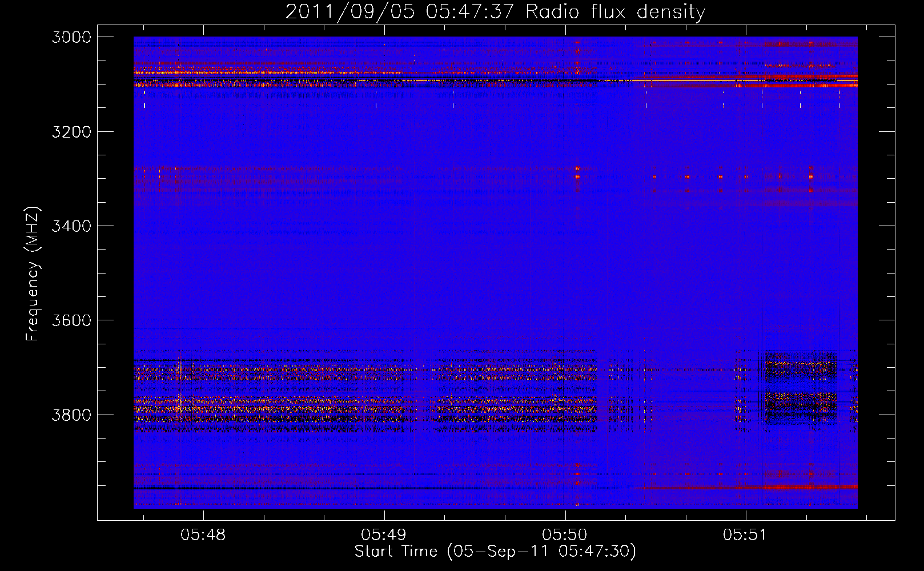Click the 'Start Time (05-Sep-11 05:47:30)' label
This screenshot has width=924, height=571.
tap(495, 552)
